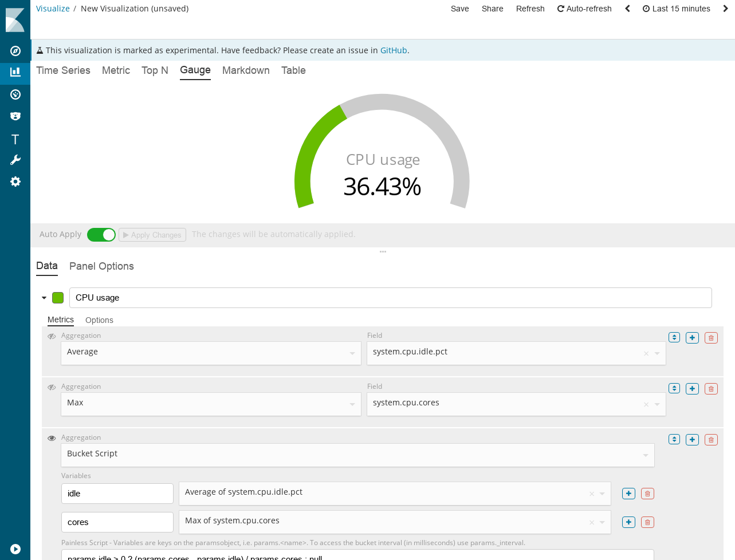Remove the cores variable from the script
This screenshot has height=560, width=735.
pyautogui.click(x=647, y=522)
